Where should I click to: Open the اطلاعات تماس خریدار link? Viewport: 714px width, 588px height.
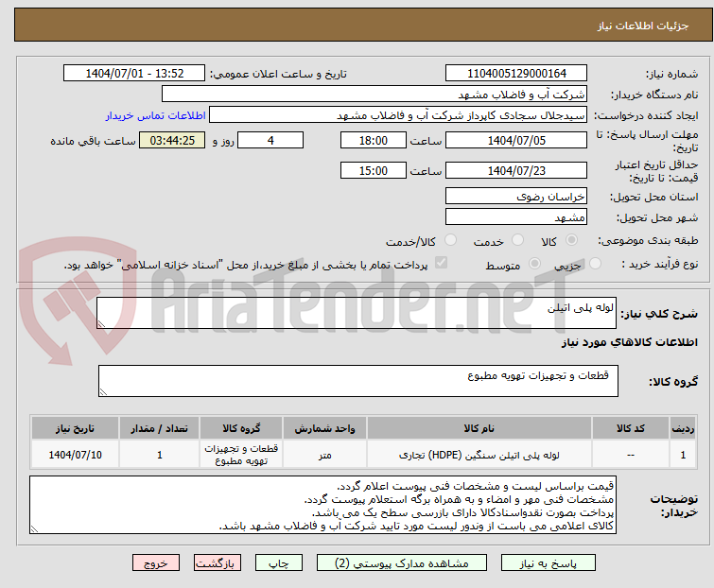[x=156, y=115]
